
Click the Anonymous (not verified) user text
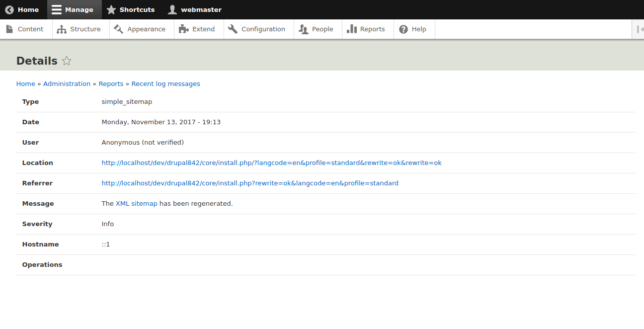coord(143,143)
